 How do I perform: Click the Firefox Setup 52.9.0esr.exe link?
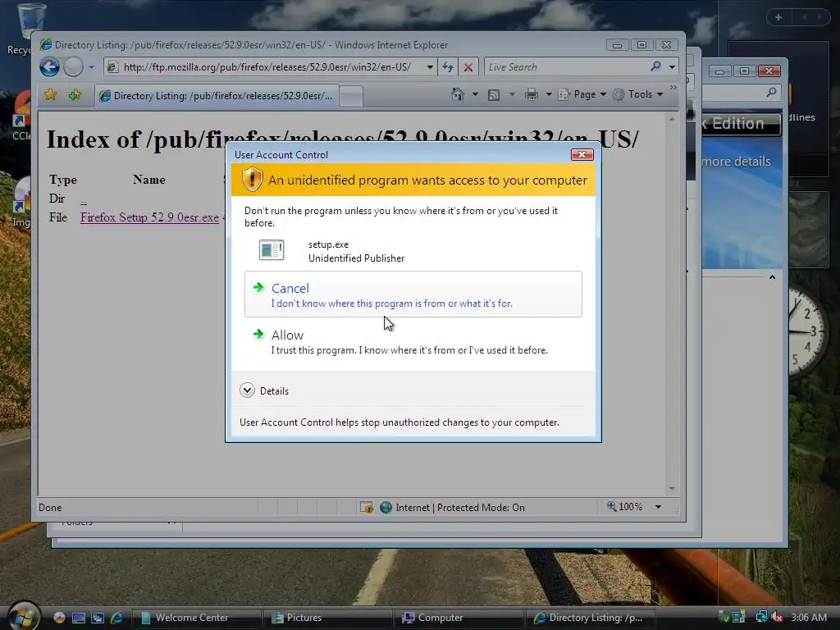point(149,217)
